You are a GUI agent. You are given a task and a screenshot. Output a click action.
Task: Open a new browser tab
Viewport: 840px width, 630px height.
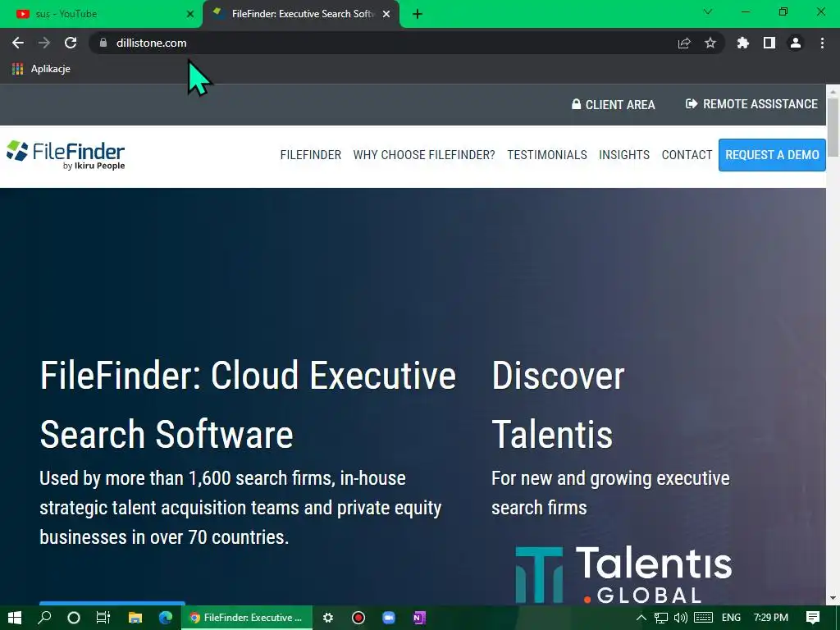(418, 14)
